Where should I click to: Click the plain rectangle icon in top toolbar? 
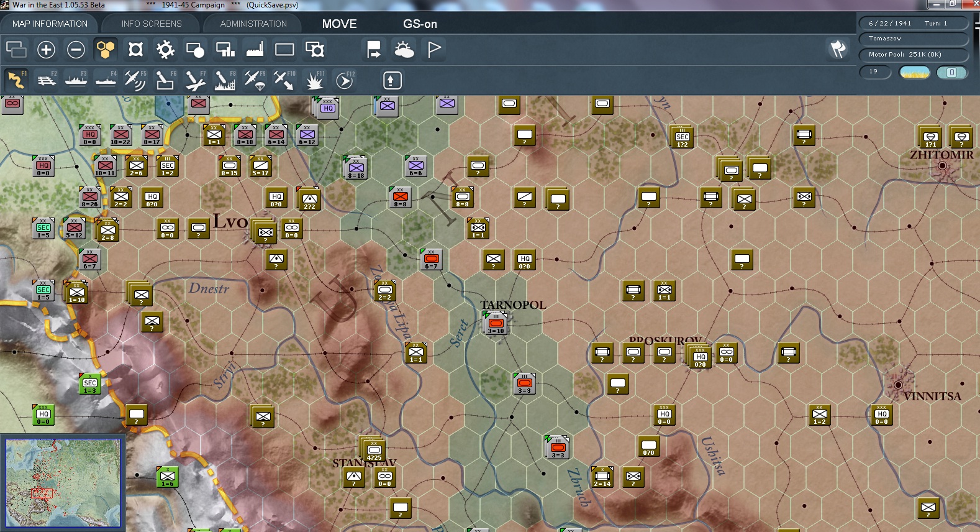[284, 49]
